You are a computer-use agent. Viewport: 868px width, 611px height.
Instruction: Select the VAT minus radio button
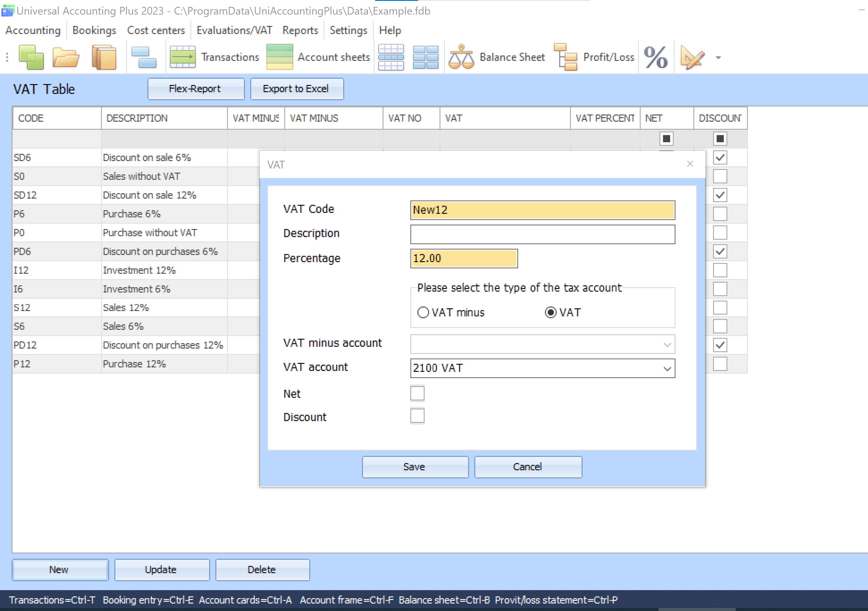(x=423, y=313)
